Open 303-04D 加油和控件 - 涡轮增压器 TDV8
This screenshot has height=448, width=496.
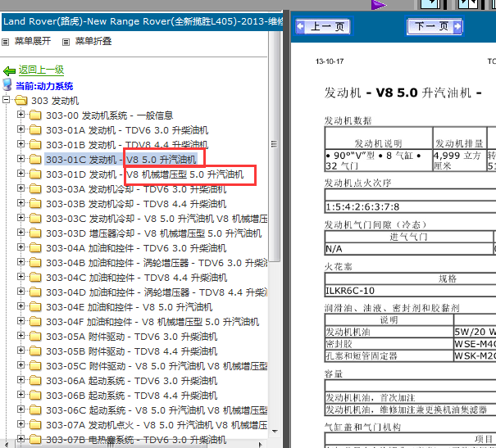pos(157,292)
